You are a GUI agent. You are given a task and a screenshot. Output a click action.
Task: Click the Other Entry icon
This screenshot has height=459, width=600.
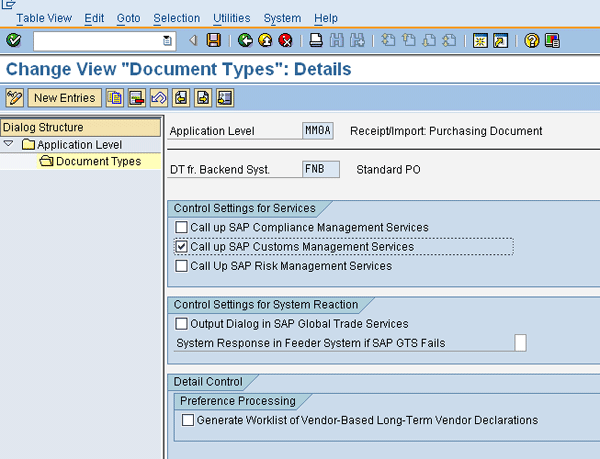(x=225, y=98)
